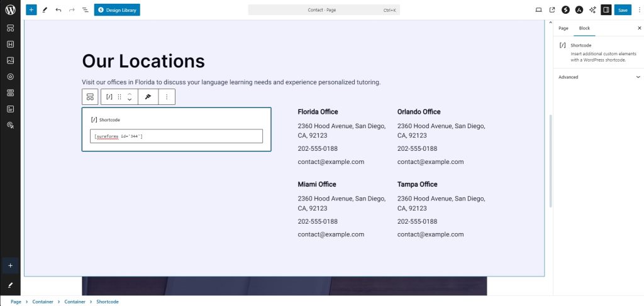Click Florida Office phone number 202-555-0188
644x306 pixels.
point(318,148)
